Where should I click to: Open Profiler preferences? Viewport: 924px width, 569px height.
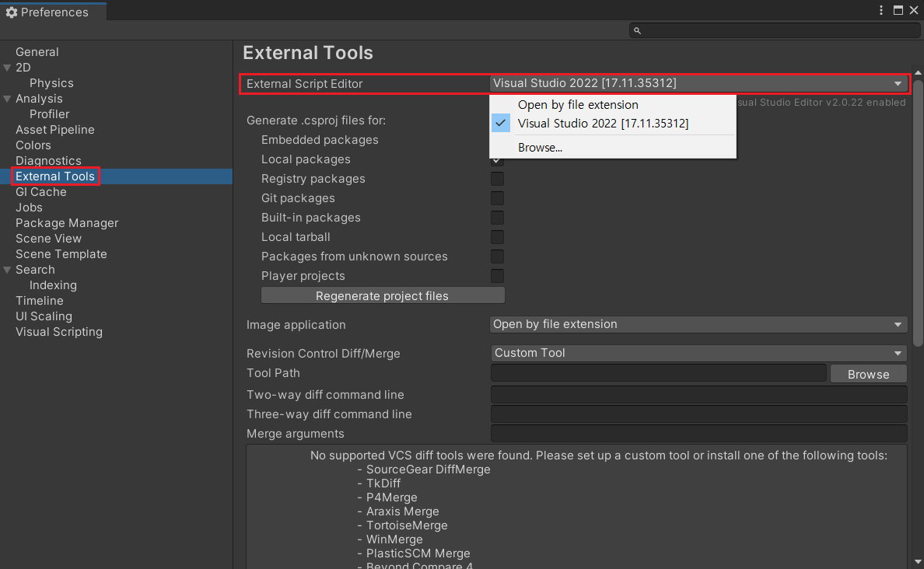tap(50, 113)
